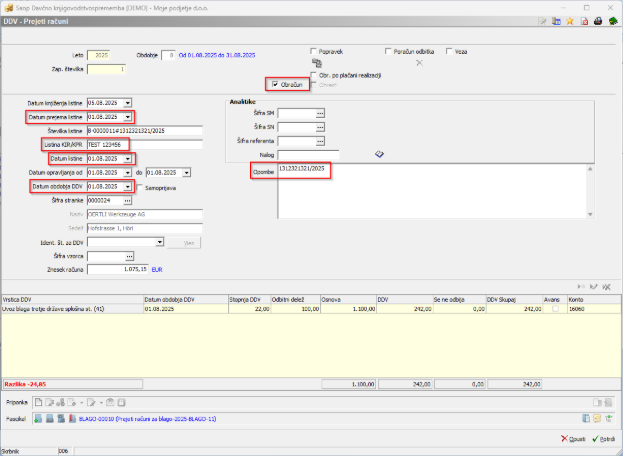The image size is (624, 456).
Task: Click Opombe scrollbar up arrow
Action: 590,169
